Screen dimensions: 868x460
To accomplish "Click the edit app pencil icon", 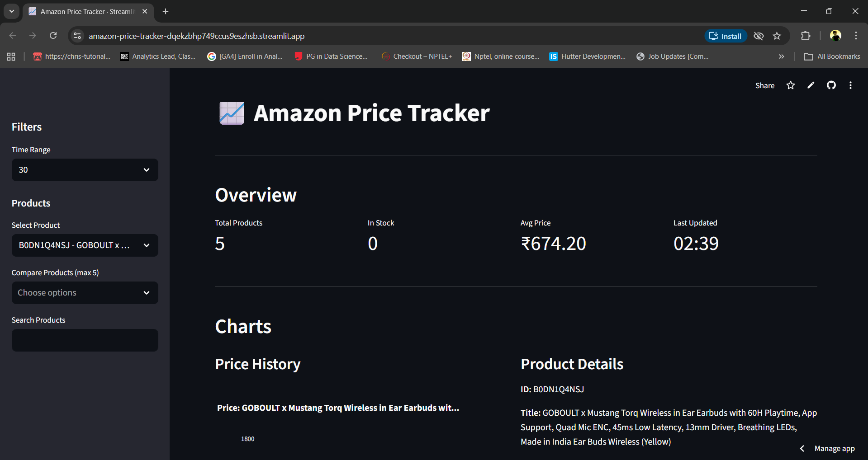I will (x=811, y=85).
